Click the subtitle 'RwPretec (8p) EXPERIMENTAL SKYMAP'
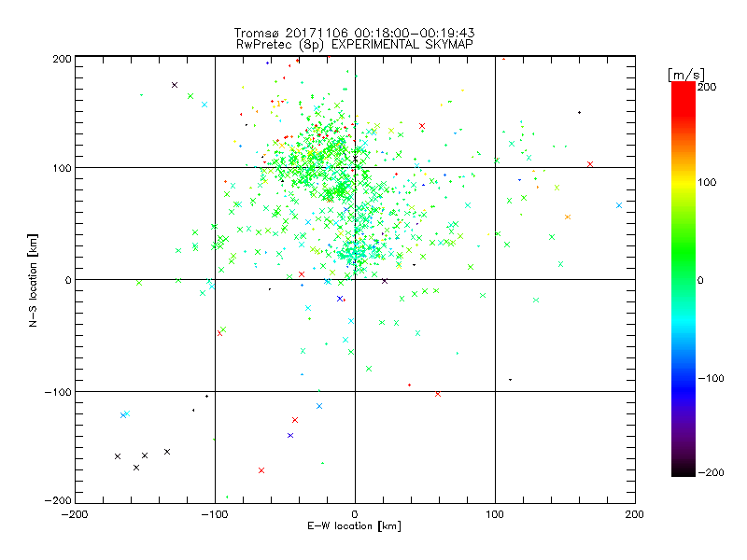Viewport: 747px width, 560px height. click(x=354, y=44)
